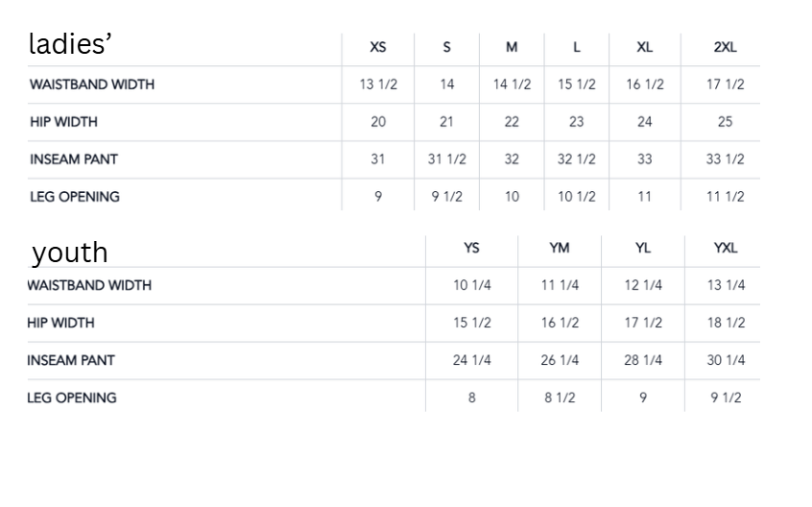Select youth WAISTBAND WIDTH row label

(89, 285)
